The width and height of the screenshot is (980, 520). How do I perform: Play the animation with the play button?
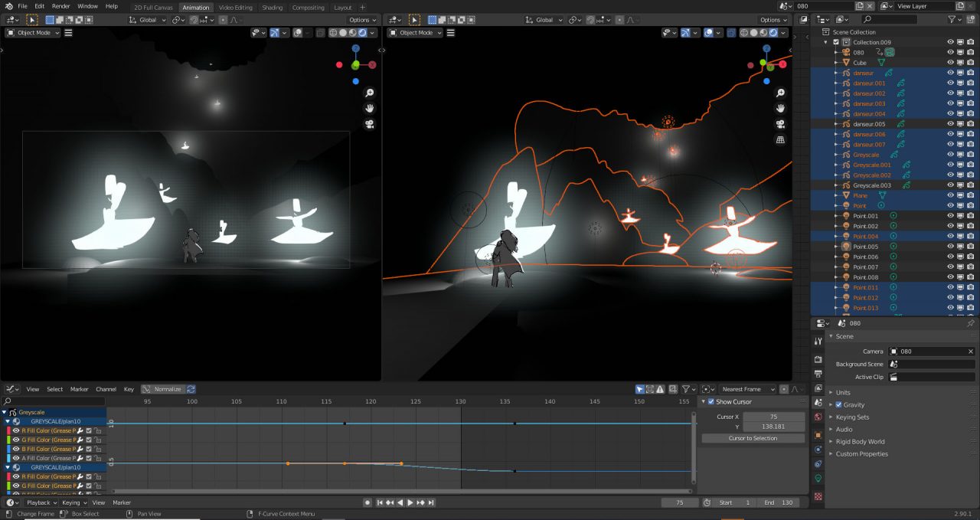[x=409, y=502]
